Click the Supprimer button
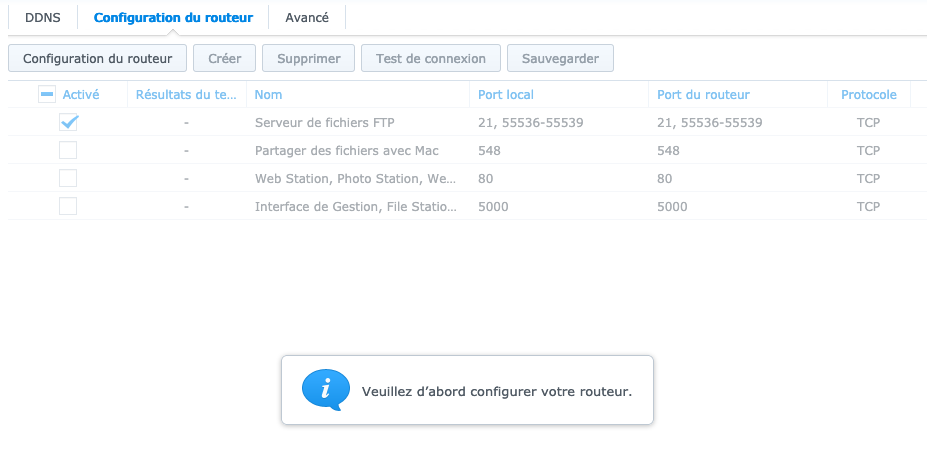This screenshot has width=927, height=456. click(308, 58)
